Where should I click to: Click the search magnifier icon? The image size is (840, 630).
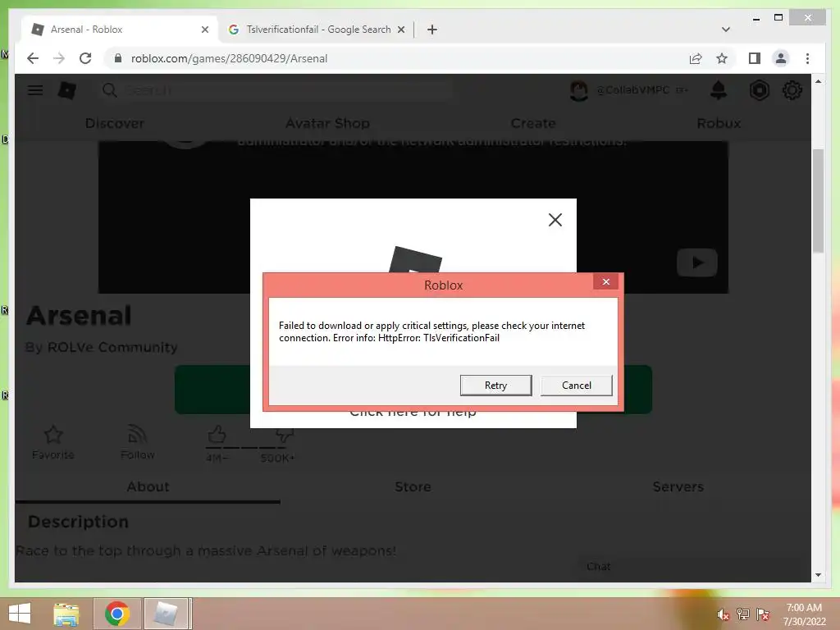click(x=109, y=90)
